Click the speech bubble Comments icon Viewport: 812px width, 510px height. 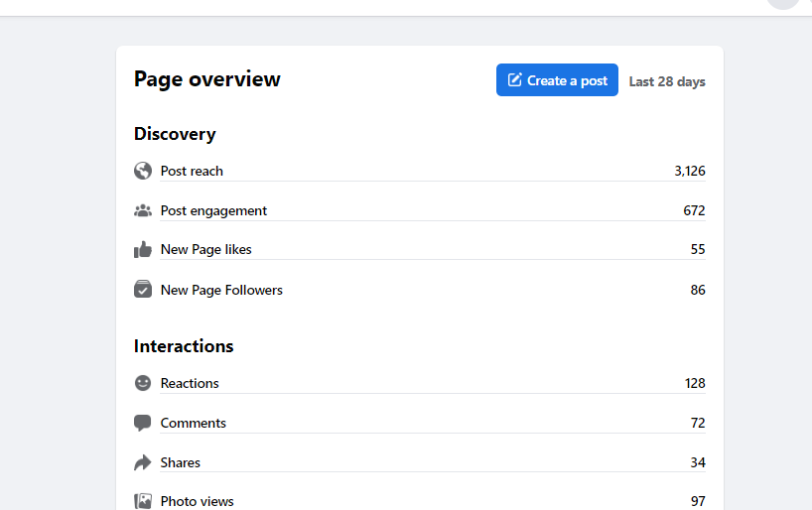(143, 423)
